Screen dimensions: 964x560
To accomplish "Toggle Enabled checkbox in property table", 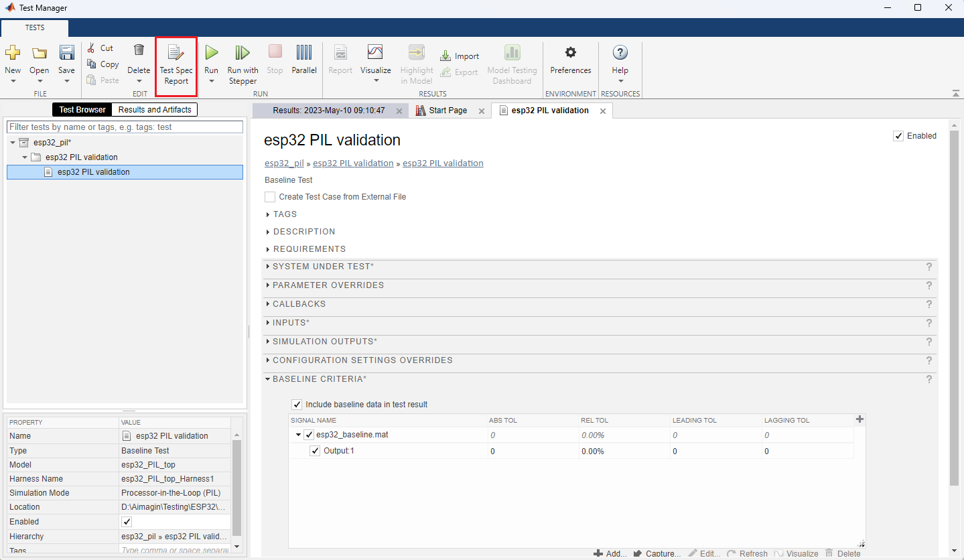I will coord(127,522).
